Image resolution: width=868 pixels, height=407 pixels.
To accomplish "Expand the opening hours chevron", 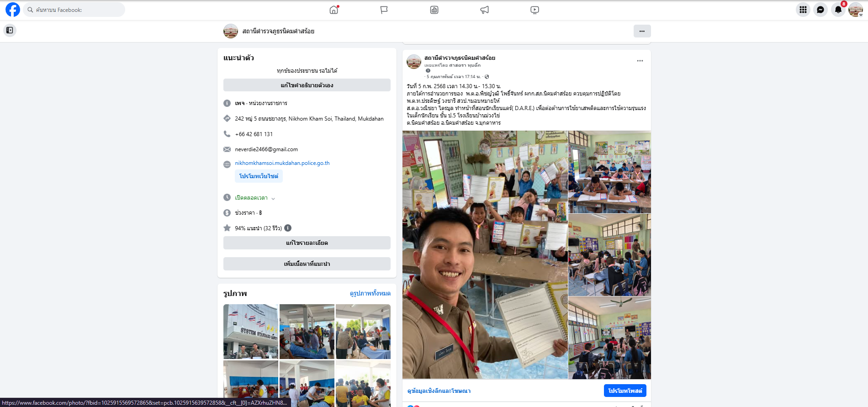I will click(273, 198).
